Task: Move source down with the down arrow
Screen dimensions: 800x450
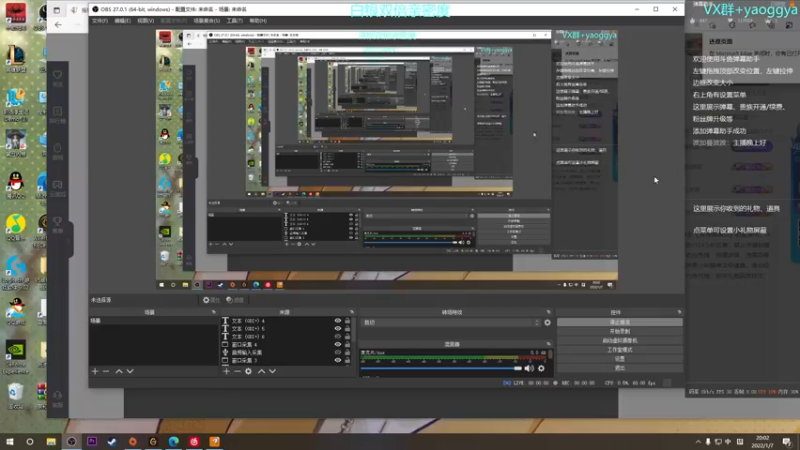Action: click(272, 371)
